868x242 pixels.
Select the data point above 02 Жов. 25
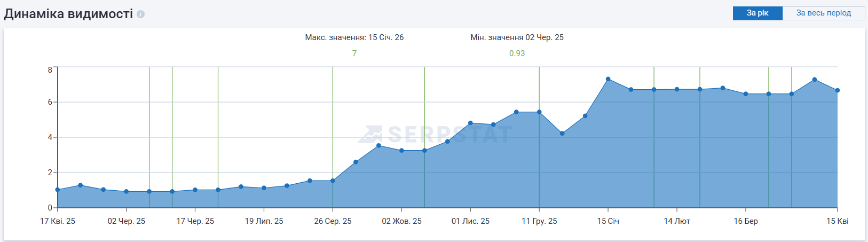401,151
